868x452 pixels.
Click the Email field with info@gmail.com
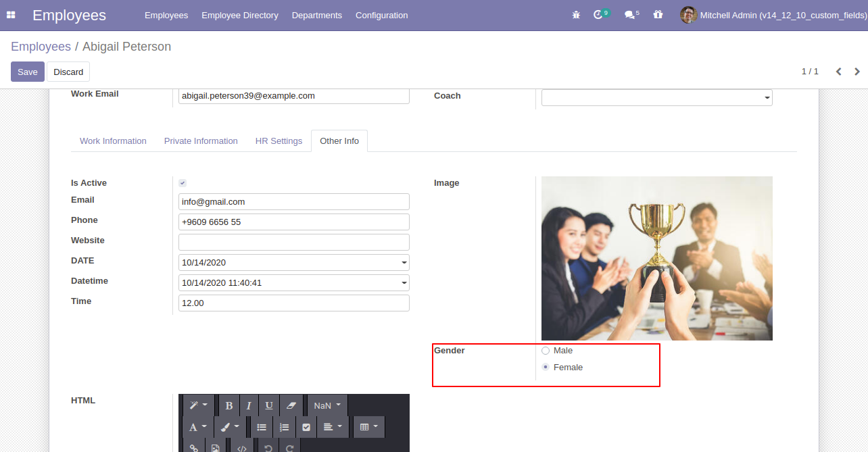click(x=294, y=201)
